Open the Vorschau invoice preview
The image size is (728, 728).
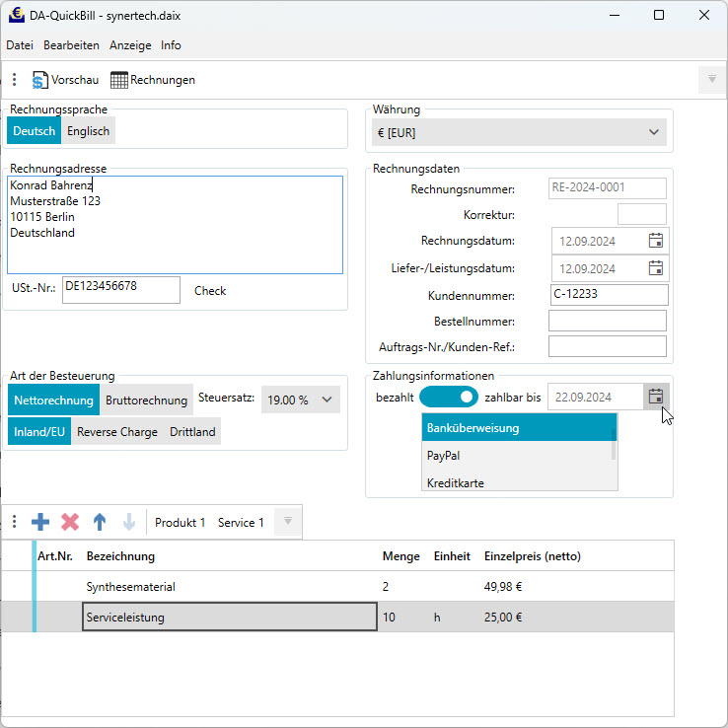[x=65, y=80]
